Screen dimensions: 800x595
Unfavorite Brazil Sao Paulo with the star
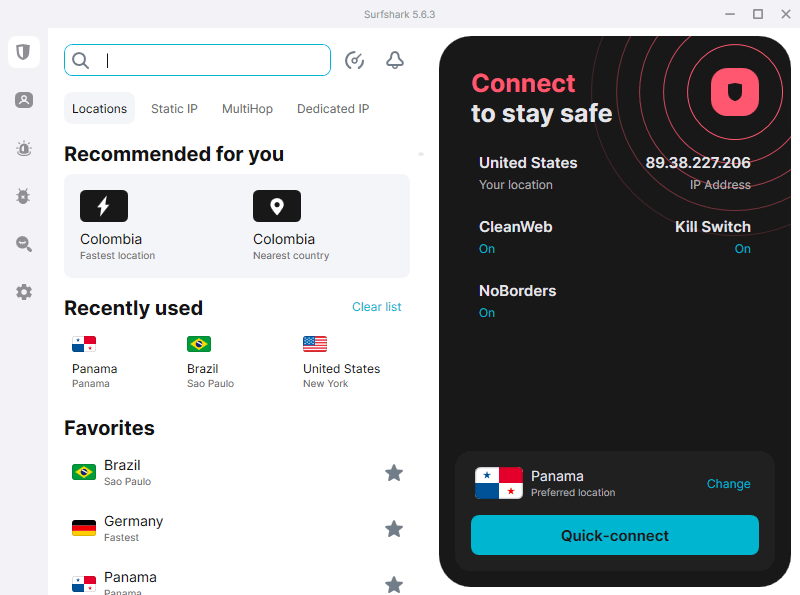click(x=394, y=473)
